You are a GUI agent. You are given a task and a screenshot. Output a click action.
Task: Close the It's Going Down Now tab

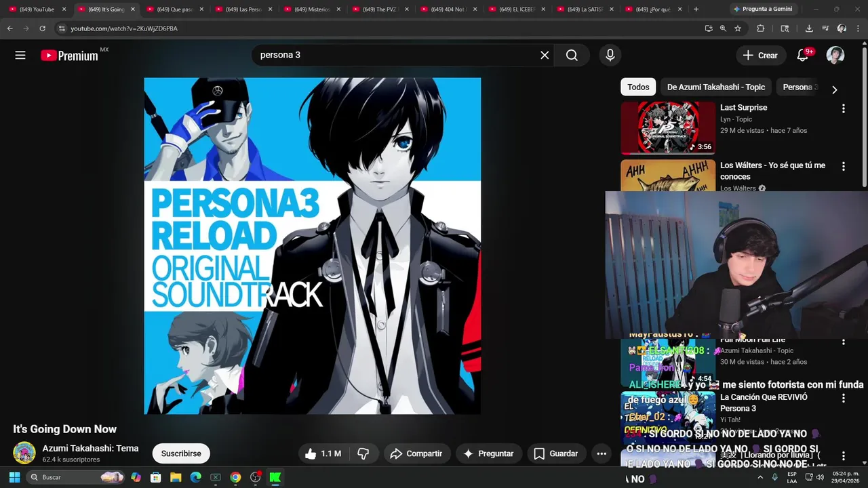coord(132,9)
